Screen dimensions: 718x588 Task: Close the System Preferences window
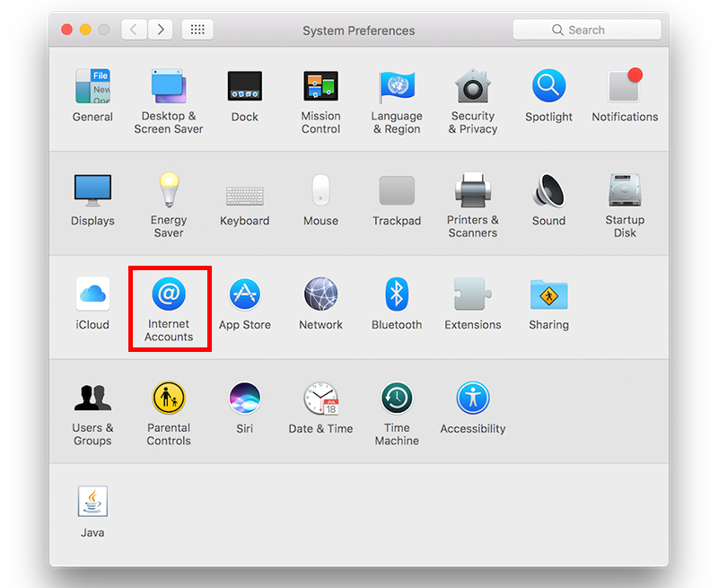coord(66,30)
